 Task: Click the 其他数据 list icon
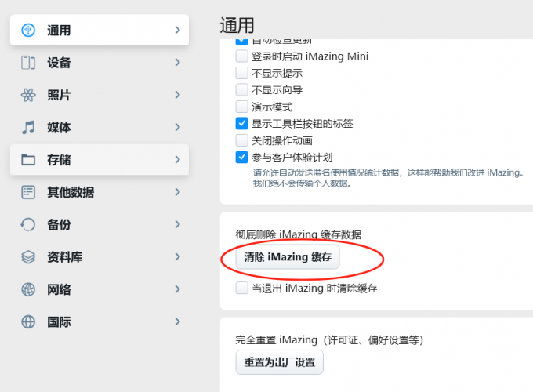[x=28, y=192]
